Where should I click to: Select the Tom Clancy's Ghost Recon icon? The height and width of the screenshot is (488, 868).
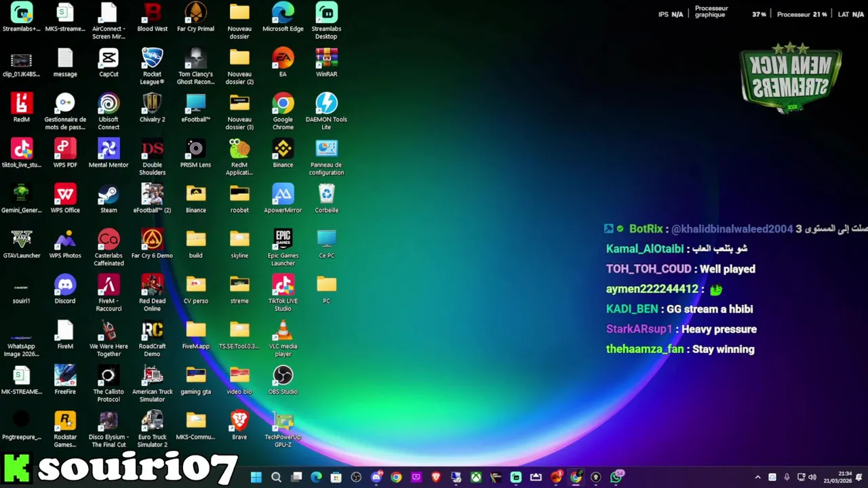(195, 66)
